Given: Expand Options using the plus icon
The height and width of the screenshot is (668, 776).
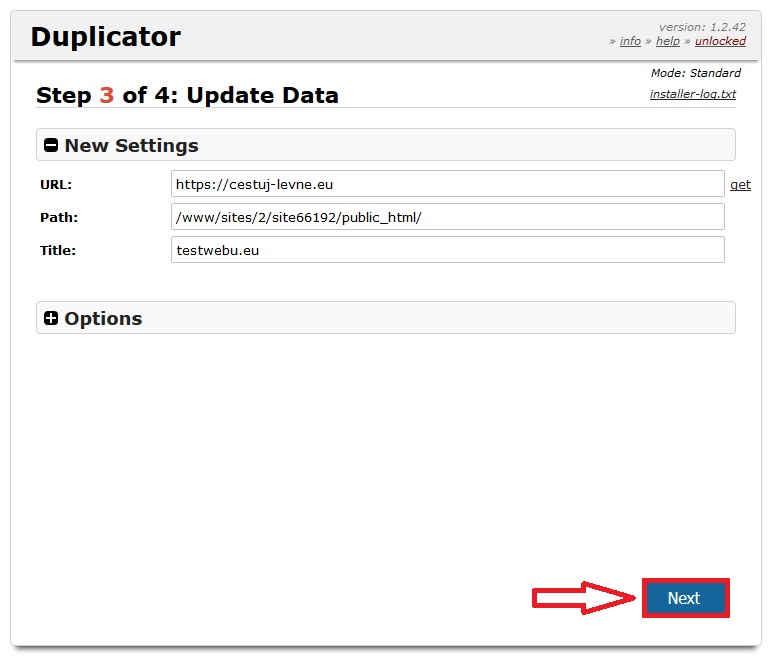Looking at the screenshot, I should tap(52, 319).
